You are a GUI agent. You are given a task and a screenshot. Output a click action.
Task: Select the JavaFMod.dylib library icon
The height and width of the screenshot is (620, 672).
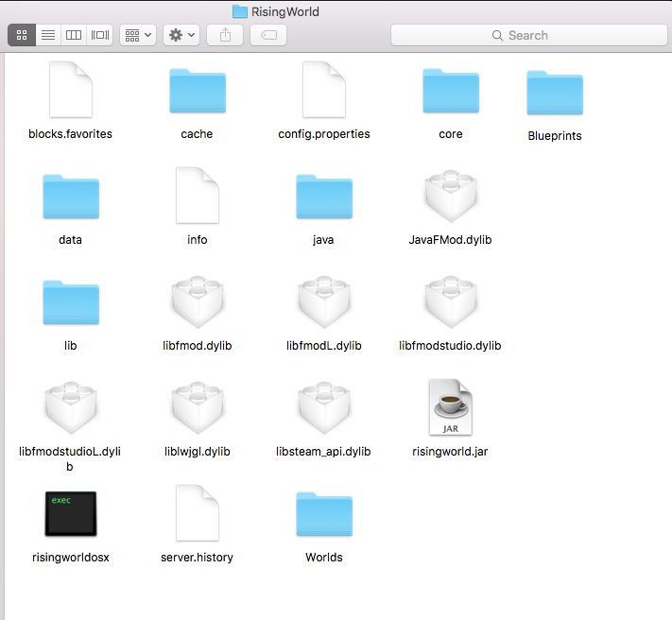pos(451,196)
